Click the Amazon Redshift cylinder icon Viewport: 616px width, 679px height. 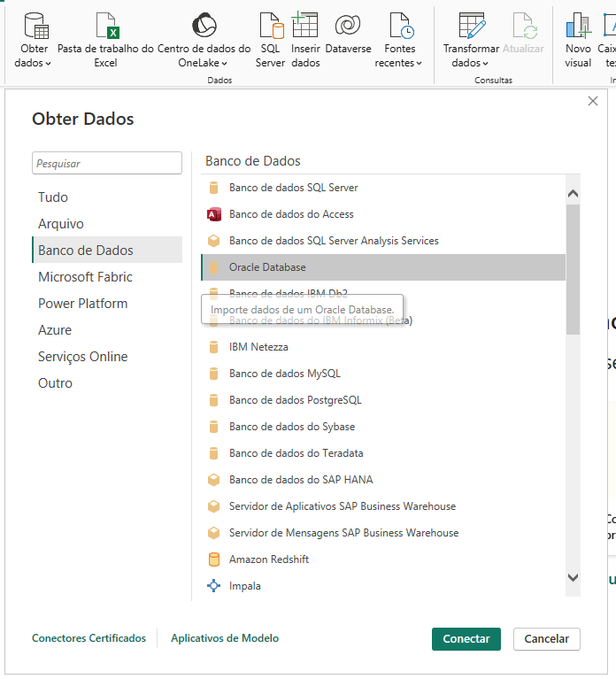(214, 559)
